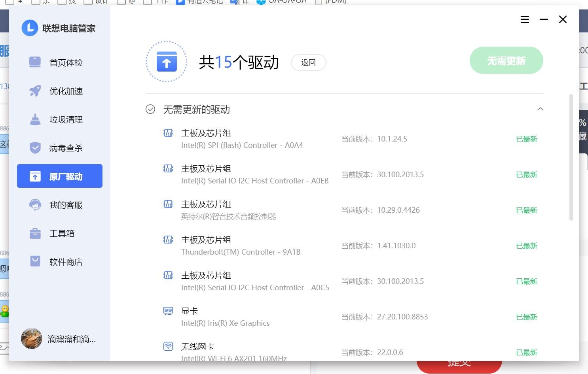Viewport: 588px width, 374px height.
Task: Click the Lenovo PC Manager logo icon
Action: pyautogui.click(x=30, y=28)
